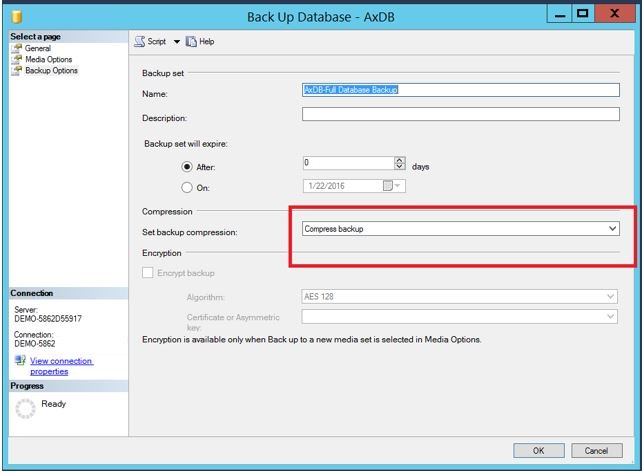Click the OK button

[538, 451]
